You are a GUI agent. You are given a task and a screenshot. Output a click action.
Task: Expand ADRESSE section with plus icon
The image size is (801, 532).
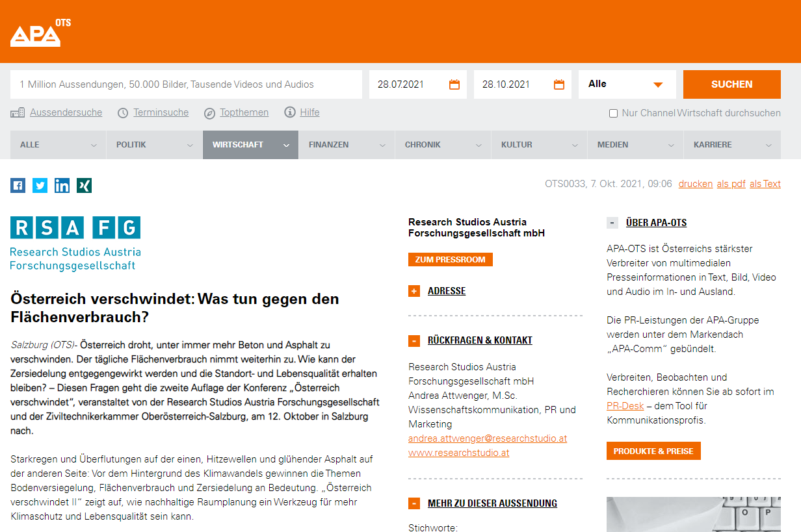point(414,291)
